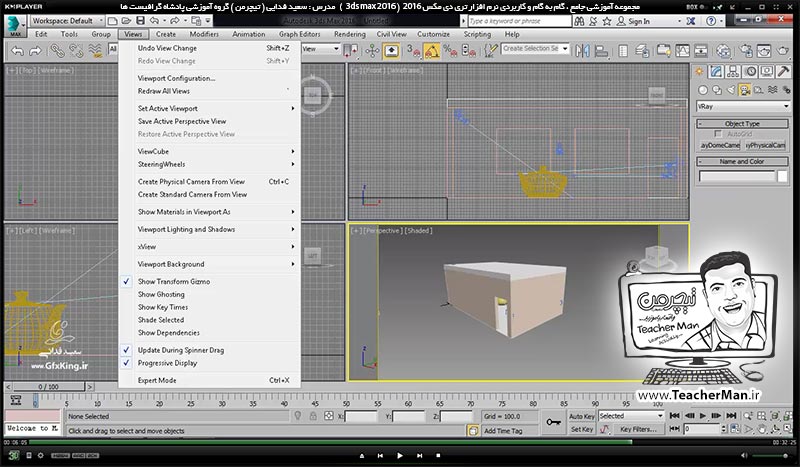This screenshot has width=800, height=467.
Task: Choose Viewport Configuration menu item
Action: pyautogui.click(x=209, y=78)
